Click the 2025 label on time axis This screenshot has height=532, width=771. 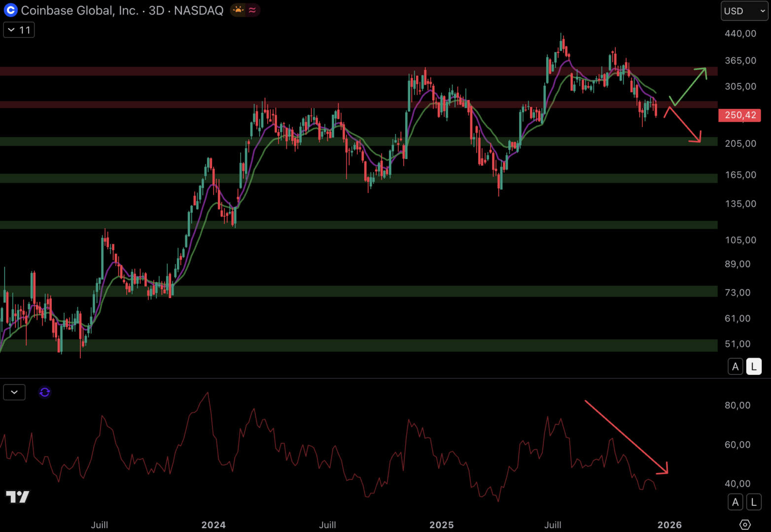pyautogui.click(x=441, y=525)
